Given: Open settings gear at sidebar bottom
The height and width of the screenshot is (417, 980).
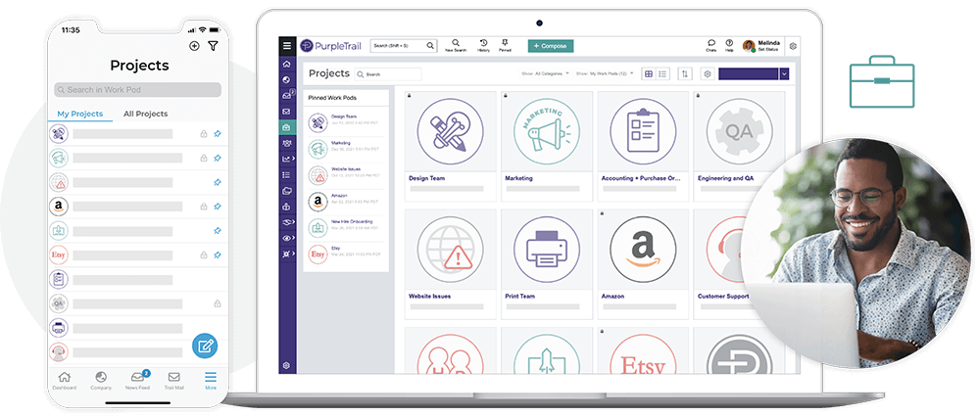Looking at the screenshot, I should [287, 365].
